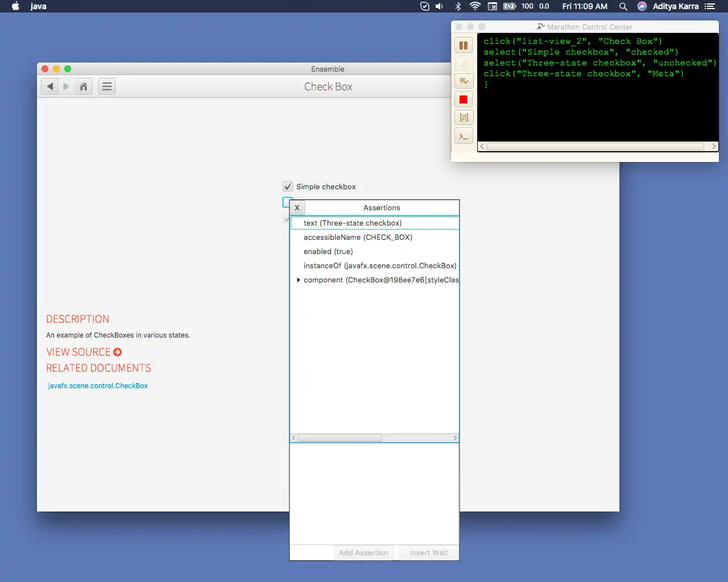728x582 pixels.
Task: Click the RELATED DOCUMENTS heading
Action: coord(99,368)
